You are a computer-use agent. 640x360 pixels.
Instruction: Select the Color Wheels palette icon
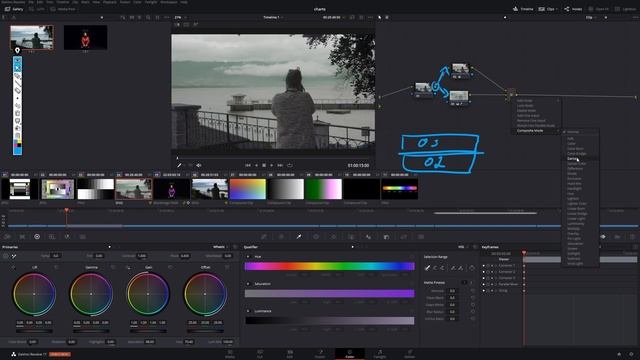pyautogui.click(x=37, y=237)
